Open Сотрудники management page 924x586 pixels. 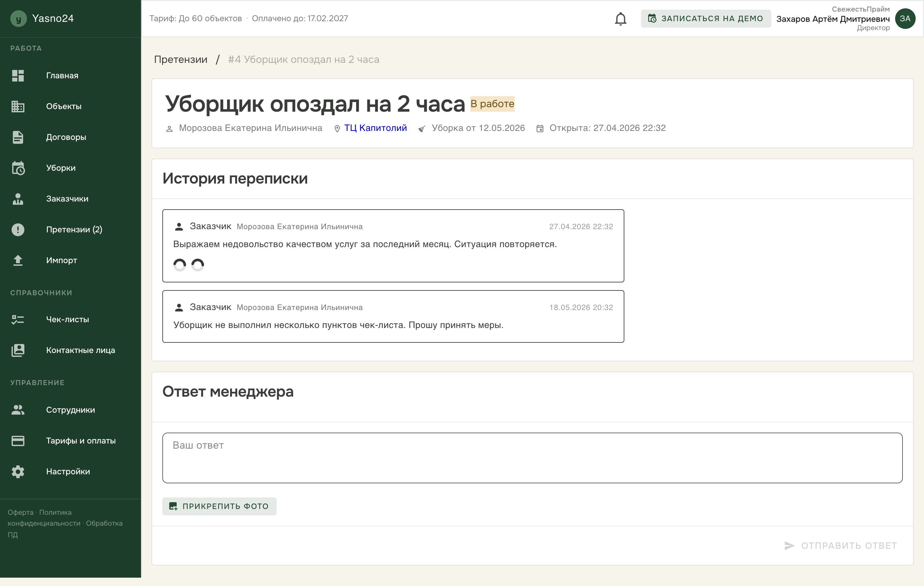pyautogui.click(x=71, y=410)
